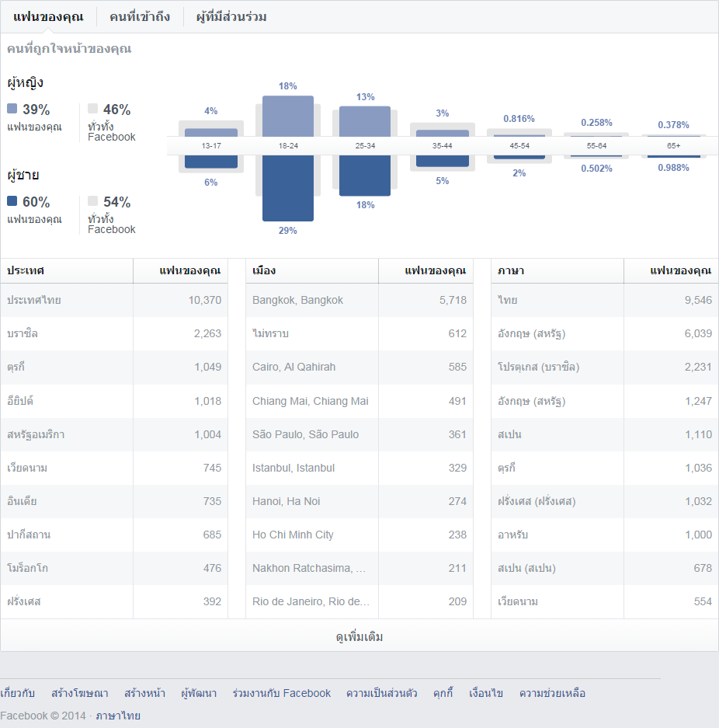Switch to the แฟนของคุณ tab
Image resolution: width=719 pixels, height=728 pixels.
48,17
